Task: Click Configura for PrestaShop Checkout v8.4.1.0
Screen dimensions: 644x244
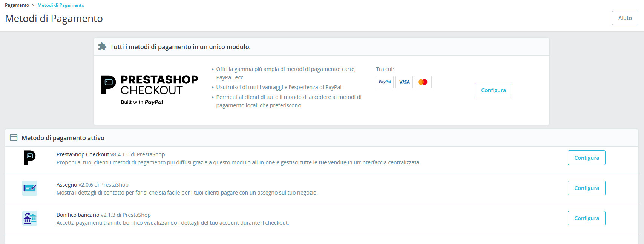Action: [x=587, y=158]
